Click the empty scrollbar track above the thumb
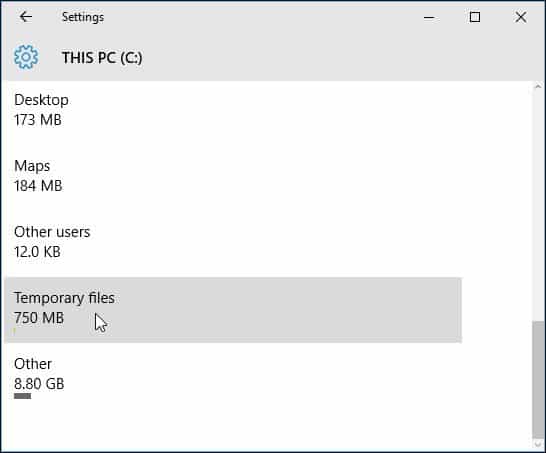The image size is (546, 453). [x=538, y=205]
